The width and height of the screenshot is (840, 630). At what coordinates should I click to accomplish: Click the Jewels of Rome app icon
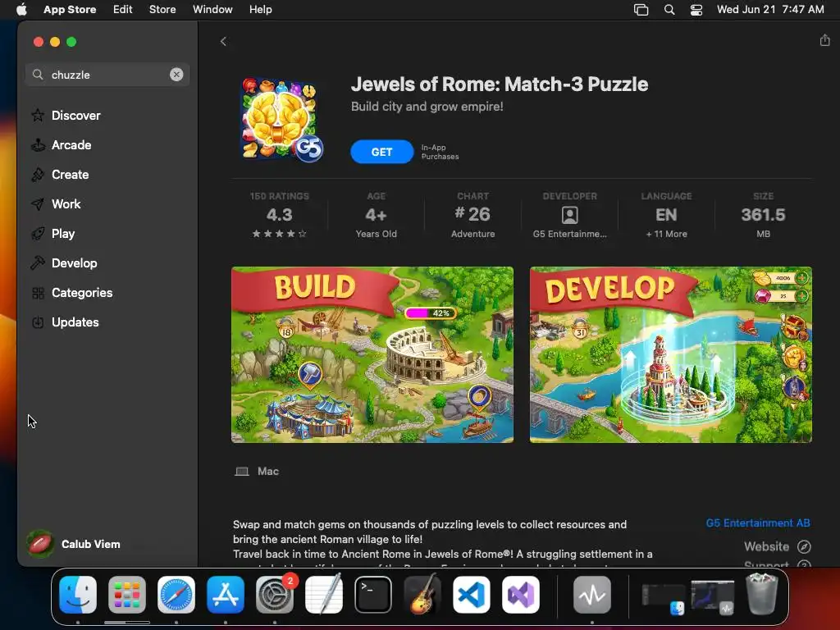point(282,120)
